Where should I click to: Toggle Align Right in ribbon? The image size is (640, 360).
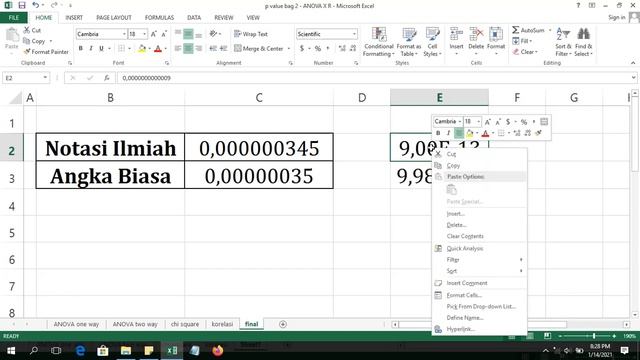coord(198,49)
